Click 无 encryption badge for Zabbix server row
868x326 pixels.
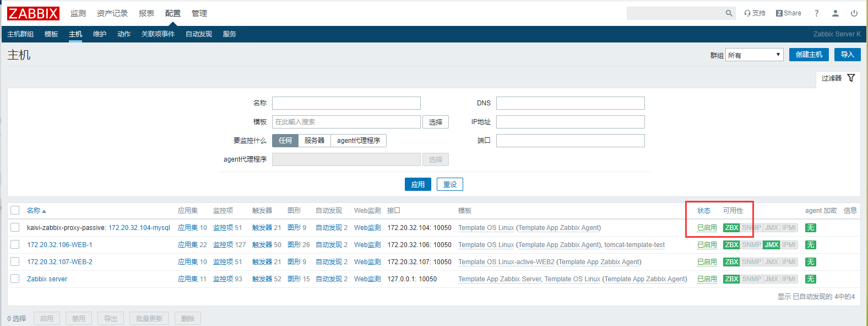pos(811,279)
